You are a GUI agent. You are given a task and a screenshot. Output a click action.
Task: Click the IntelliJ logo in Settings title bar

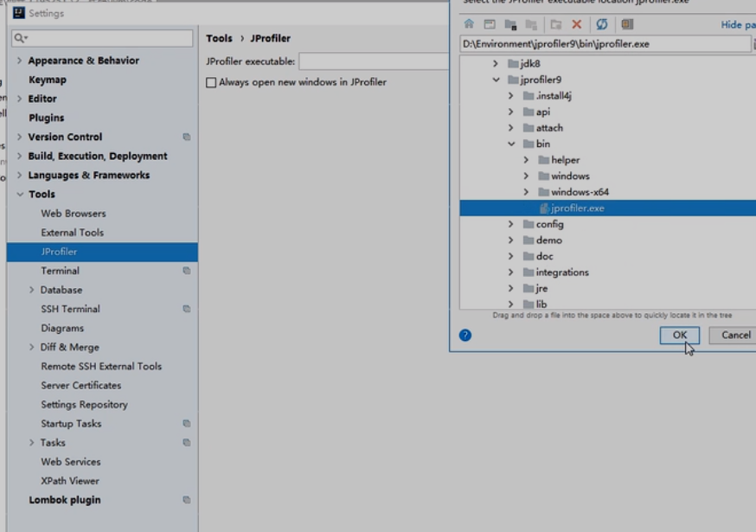[19, 13]
